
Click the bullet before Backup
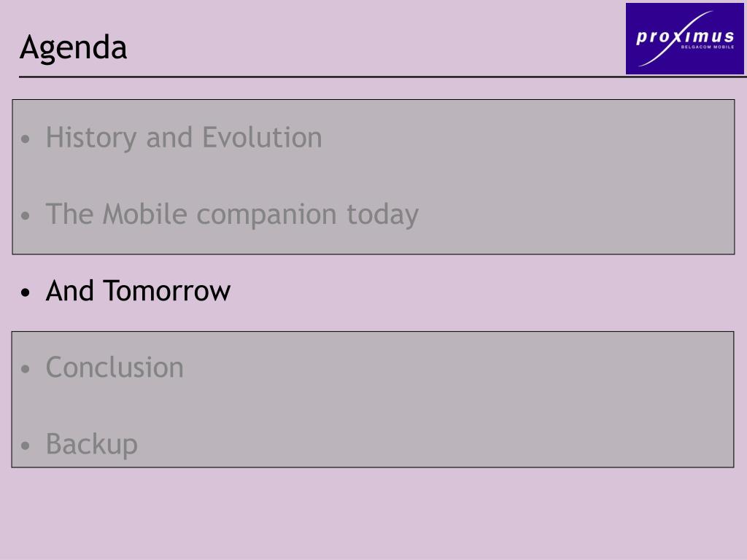(x=26, y=446)
